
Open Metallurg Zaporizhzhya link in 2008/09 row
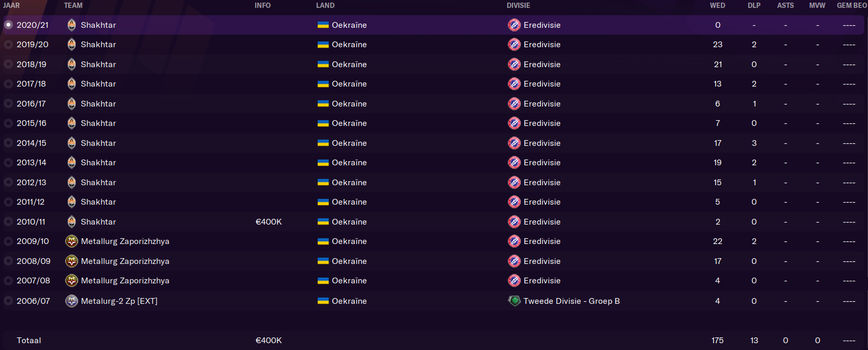pyautogui.click(x=125, y=261)
